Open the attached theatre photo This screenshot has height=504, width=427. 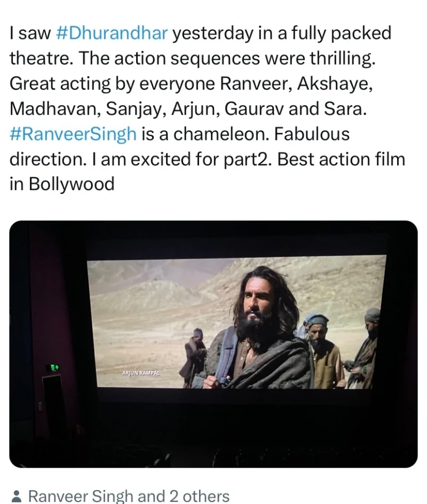click(x=213, y=344)
